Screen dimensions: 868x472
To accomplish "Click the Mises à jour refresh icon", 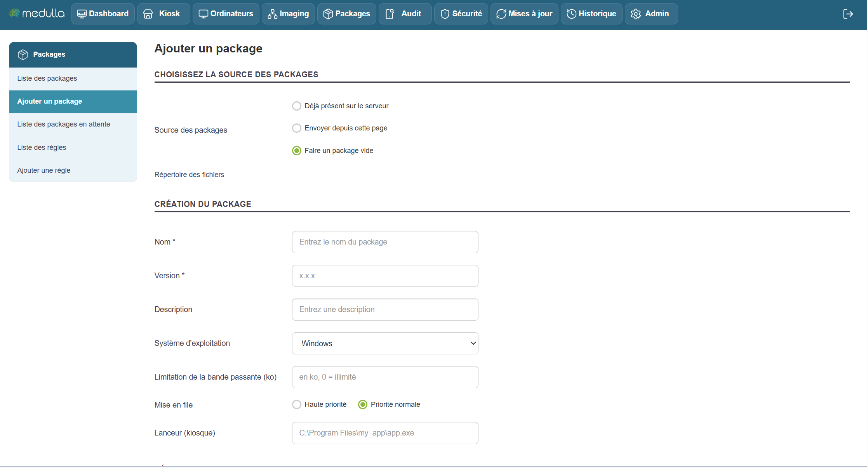I will 501,14.
